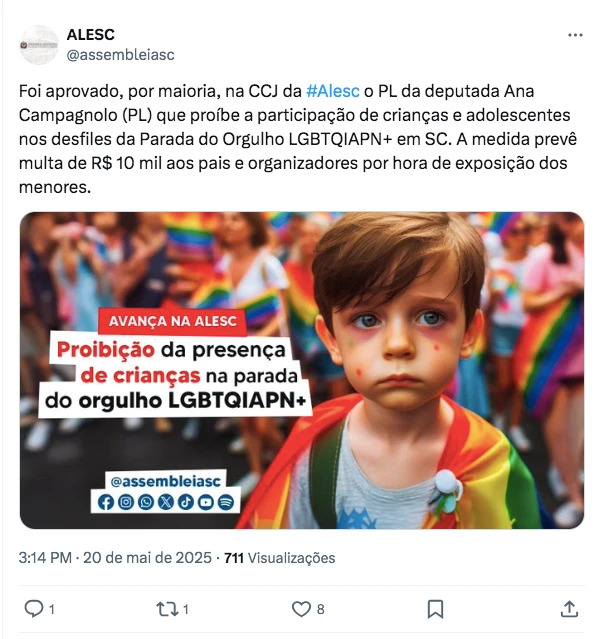Click the YouTube icon in image banner
Viewport: 595px width, 639px height.
(x=205, y=502)
